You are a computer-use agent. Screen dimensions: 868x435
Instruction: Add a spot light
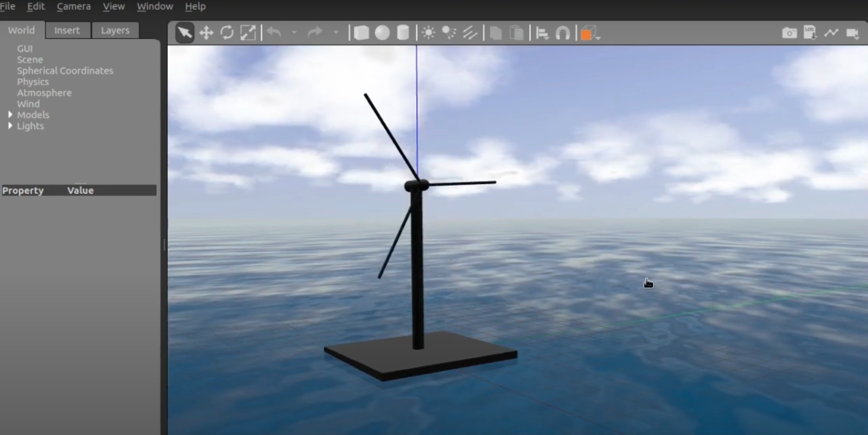click(449, 32)
